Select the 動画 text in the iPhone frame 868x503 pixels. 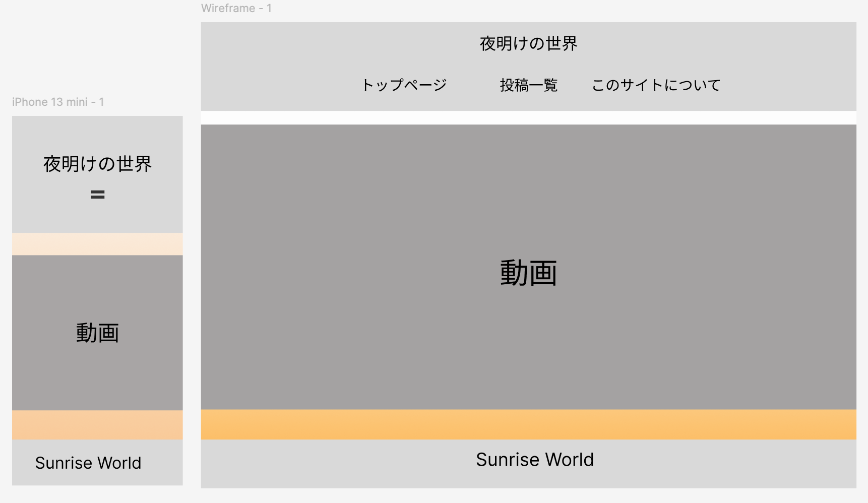point(97,333)
